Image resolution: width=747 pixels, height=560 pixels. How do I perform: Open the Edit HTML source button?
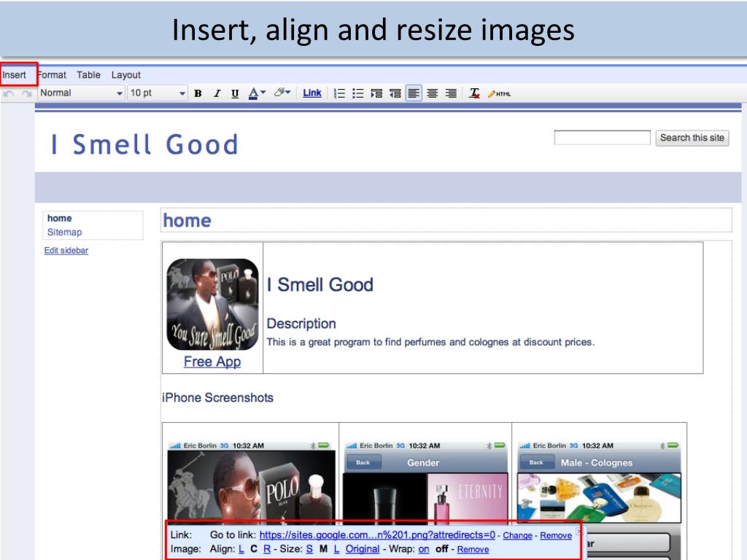499,94
